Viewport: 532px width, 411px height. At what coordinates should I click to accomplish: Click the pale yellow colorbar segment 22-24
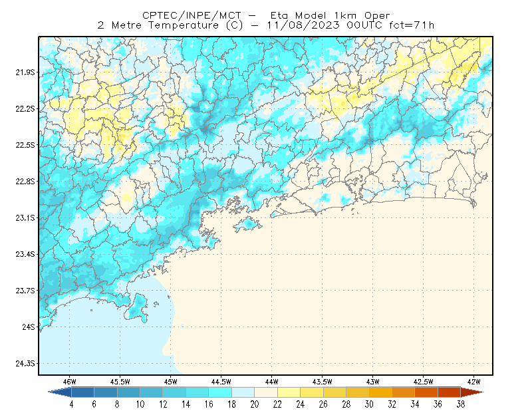(289, 392)
